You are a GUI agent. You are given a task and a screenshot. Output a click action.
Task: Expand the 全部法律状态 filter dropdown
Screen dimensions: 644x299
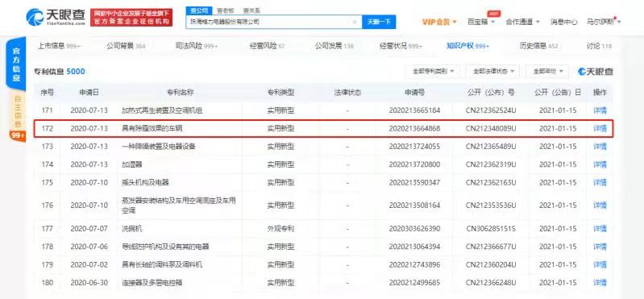click(x=492, y=72)
